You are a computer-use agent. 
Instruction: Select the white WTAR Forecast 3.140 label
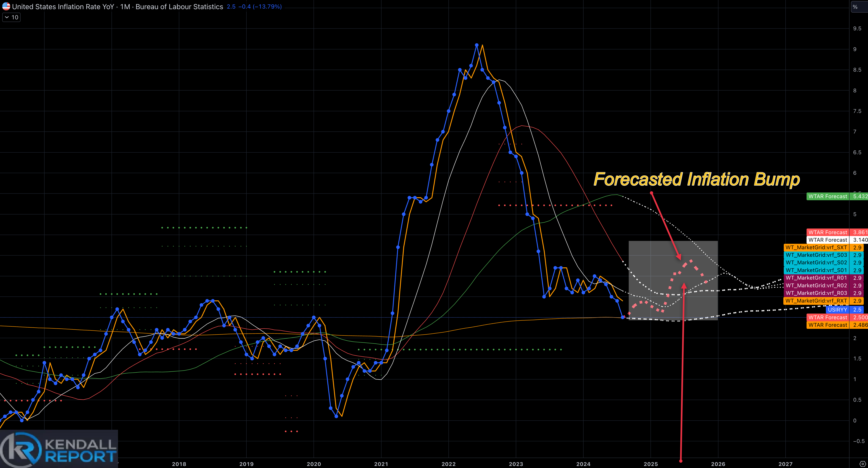[828, 240]
